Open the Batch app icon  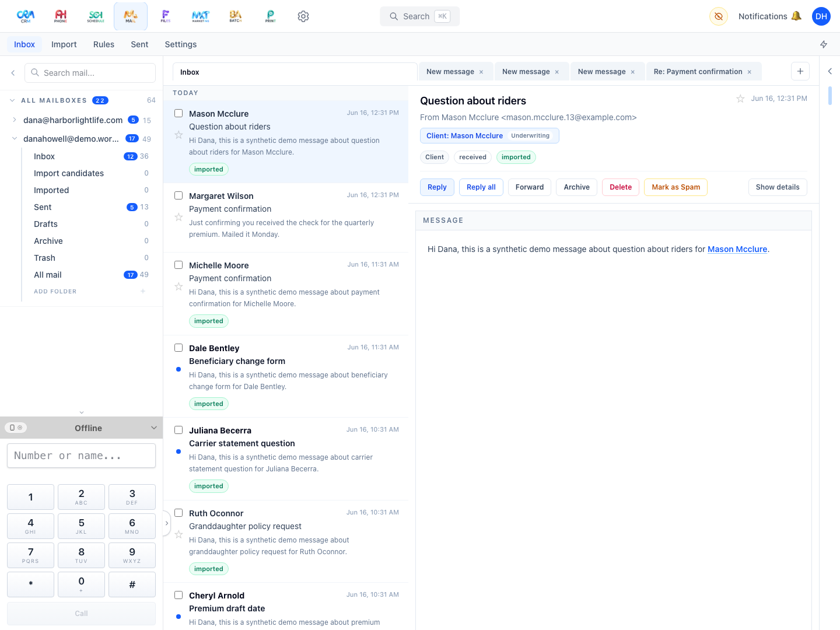(236, 16)
